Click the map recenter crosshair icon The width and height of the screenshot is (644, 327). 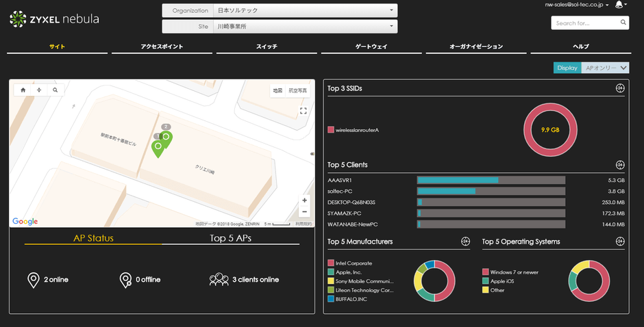39,90
